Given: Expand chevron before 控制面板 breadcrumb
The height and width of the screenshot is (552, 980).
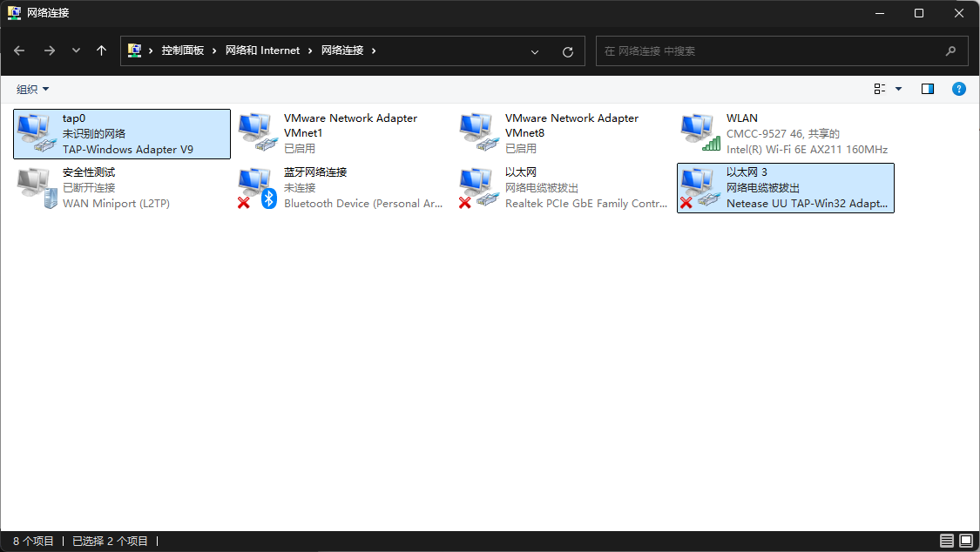Looking at the screenshot, I should 151,50.
